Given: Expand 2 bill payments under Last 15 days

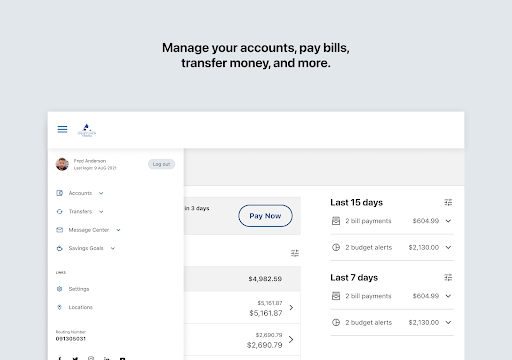Looking at the screenshot, I should (x=448, y=221).
